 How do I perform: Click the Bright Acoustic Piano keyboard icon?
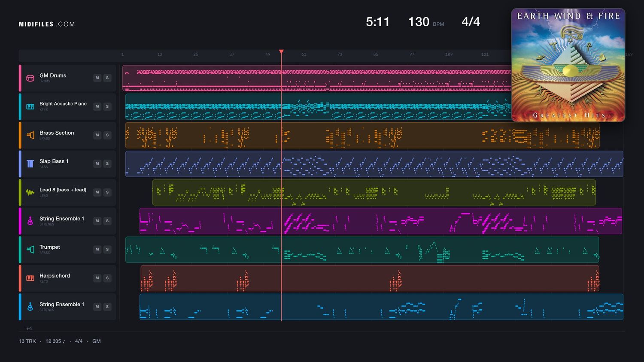[x=30, y=106]
